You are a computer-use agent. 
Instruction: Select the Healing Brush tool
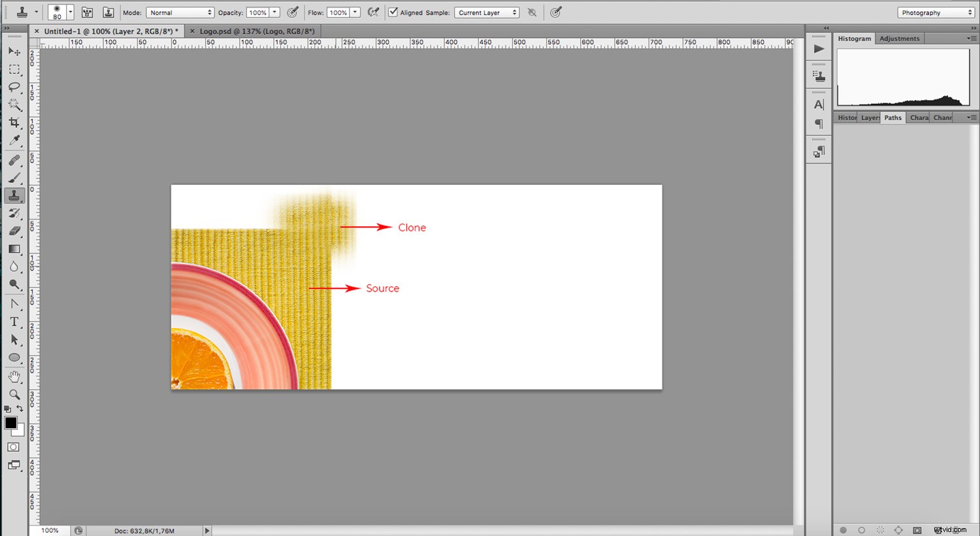pos(14,159)
